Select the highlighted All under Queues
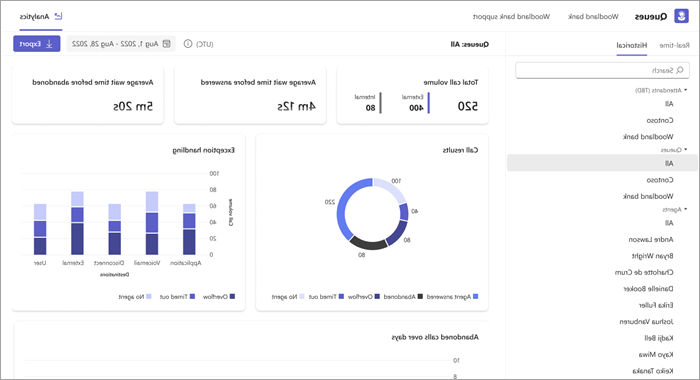 (x=602, y=163)
